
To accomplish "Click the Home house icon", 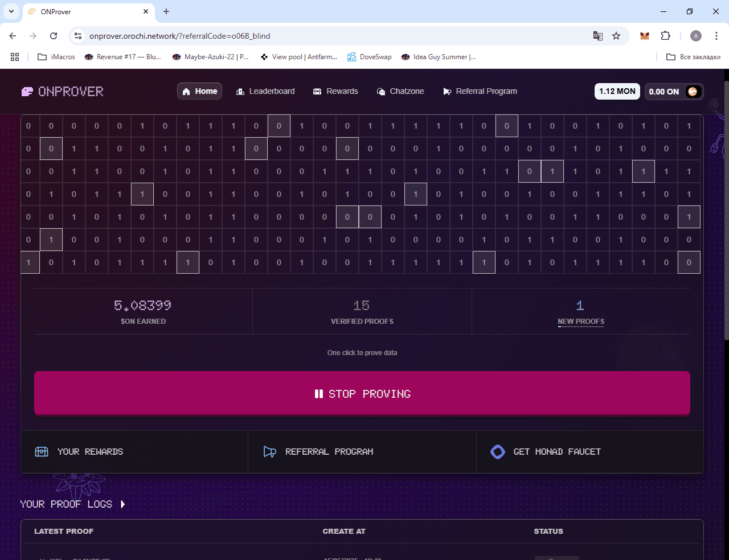I will (x=186, y=92).
